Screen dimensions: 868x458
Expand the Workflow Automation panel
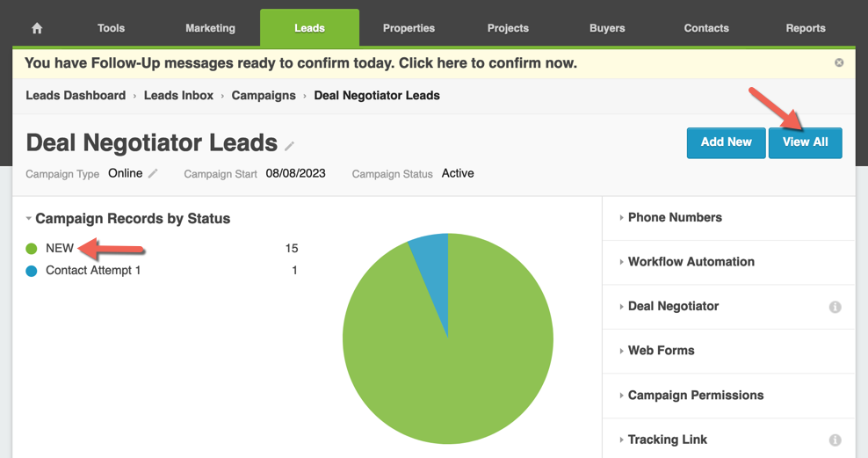[690, 262]
